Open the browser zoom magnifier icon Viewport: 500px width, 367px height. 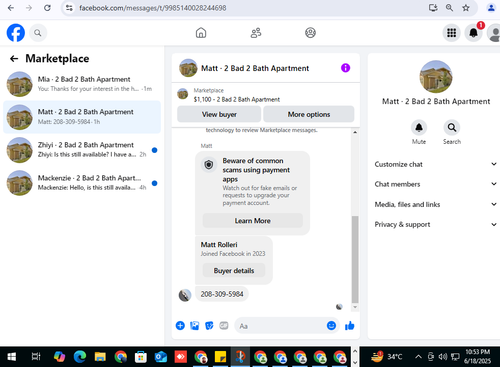tap(449, 8)
